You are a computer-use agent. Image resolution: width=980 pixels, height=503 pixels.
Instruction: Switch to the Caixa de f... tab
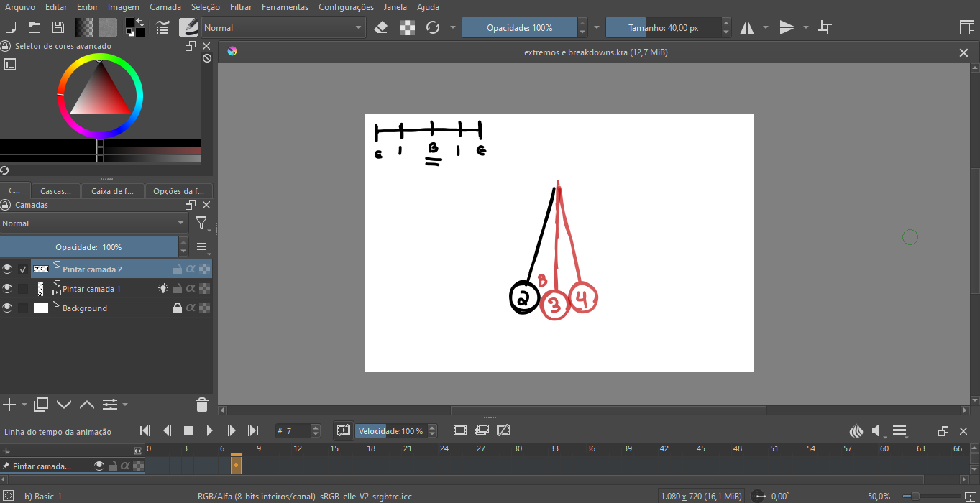(x=113, y=191)
